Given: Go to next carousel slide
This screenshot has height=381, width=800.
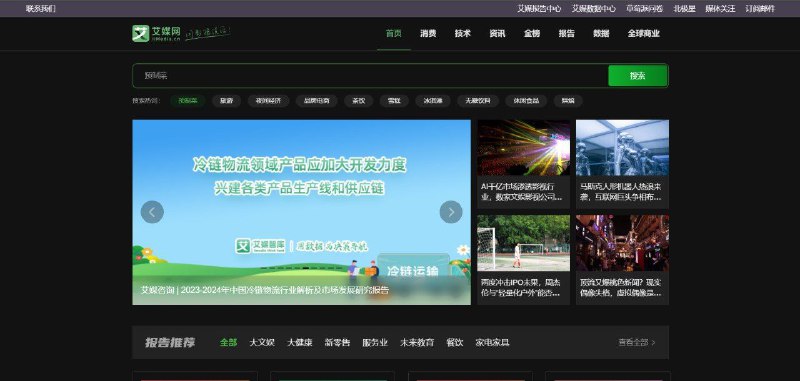Looking at the screenshot, I should click(451, 212).
